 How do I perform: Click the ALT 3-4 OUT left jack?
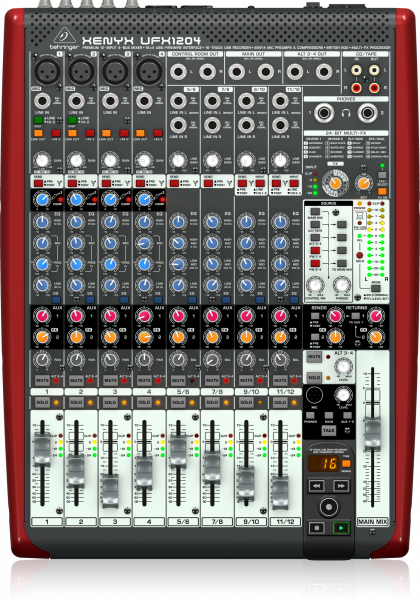(295, 72)
